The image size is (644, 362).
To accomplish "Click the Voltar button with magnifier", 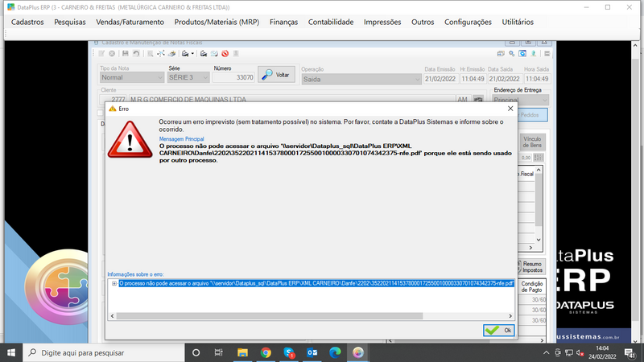I will pos(276,74).
